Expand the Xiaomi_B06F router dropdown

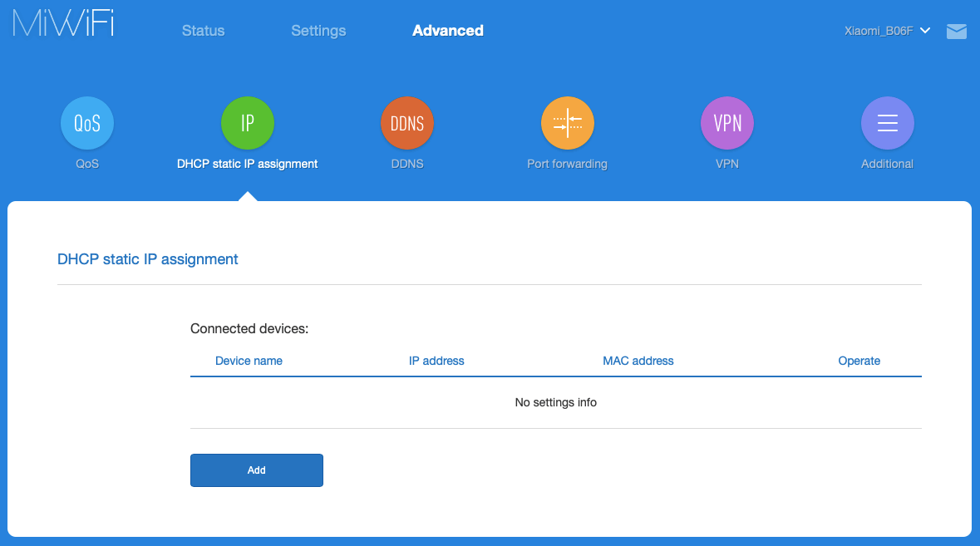point(888,31)
